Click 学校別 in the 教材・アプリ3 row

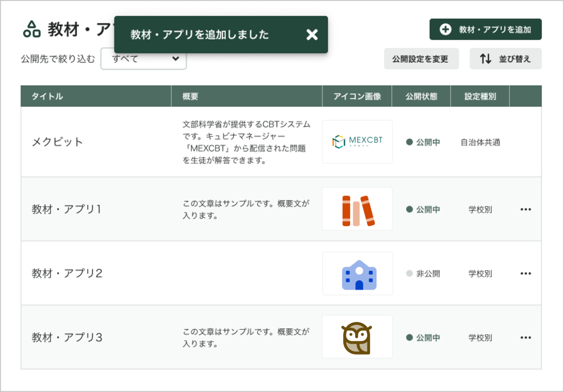coord(480,337)
